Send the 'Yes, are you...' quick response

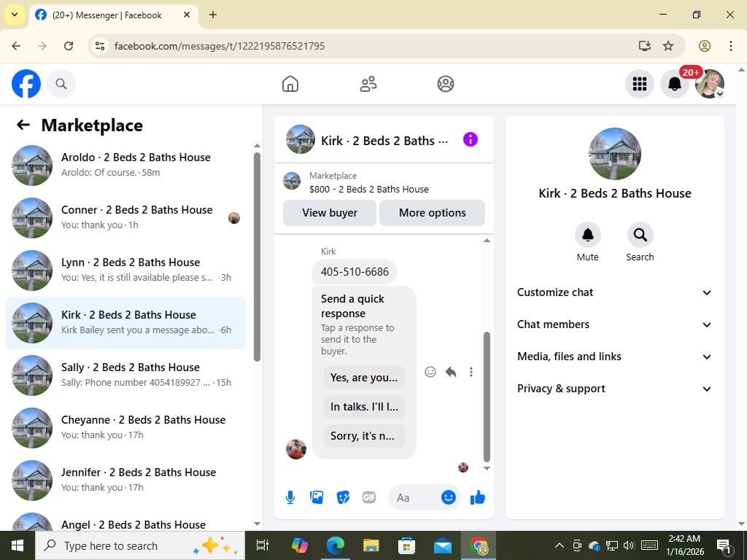click(364, 378)
